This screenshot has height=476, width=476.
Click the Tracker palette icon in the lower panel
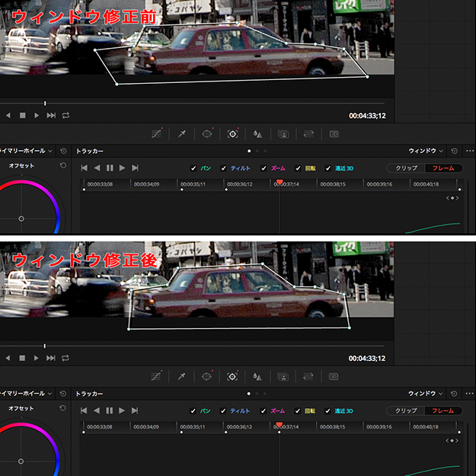(232, 375)
